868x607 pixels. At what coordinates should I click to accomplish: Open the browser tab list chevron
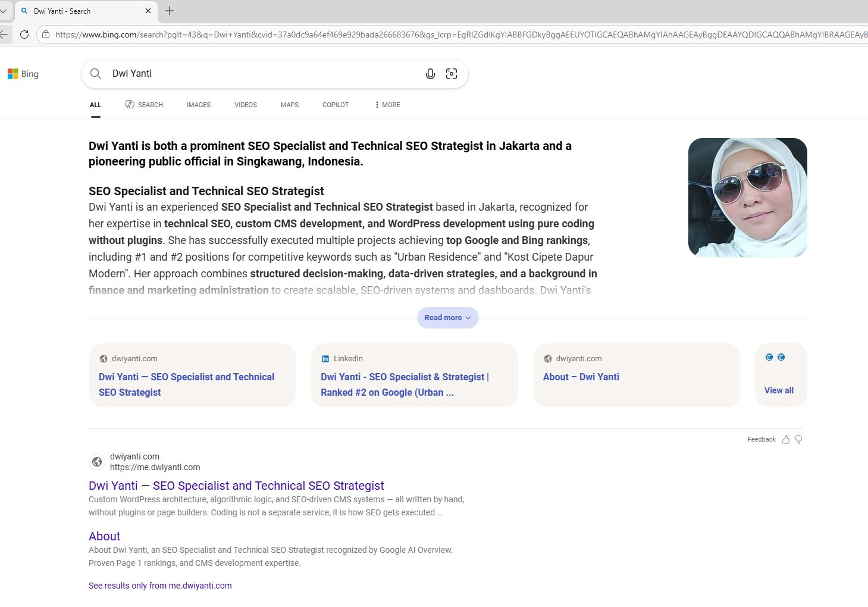point(4,11)
